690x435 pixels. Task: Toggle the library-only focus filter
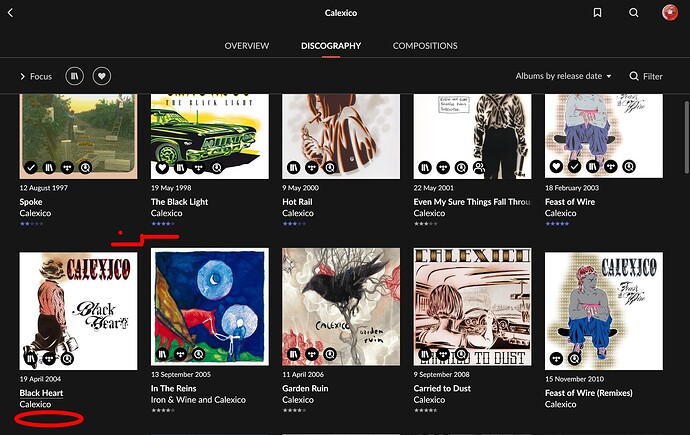click(x=74, y=76)
